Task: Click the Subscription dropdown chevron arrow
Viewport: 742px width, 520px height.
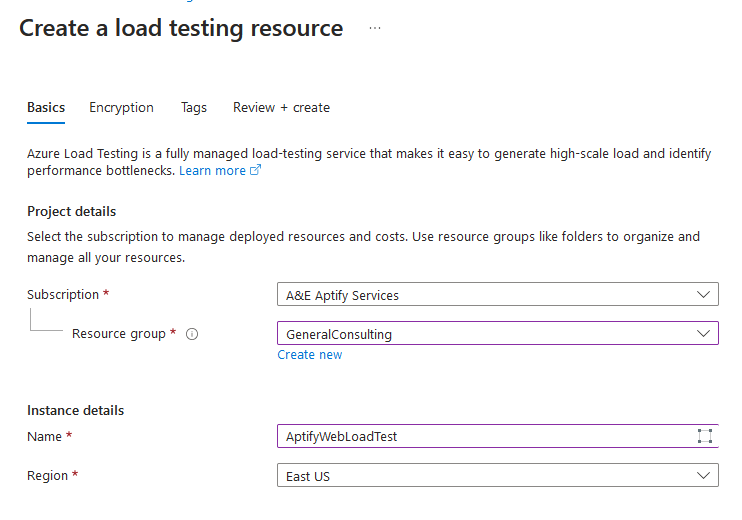Action: [703, 294]
